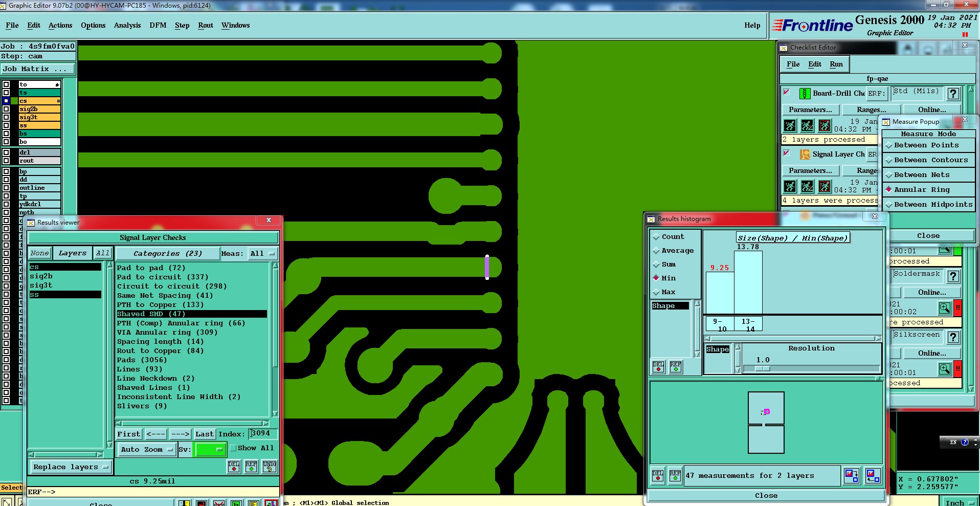Open help for Soldermask check question mark
The height and width of the screenshot is (506, 980).
click(953, 276)
